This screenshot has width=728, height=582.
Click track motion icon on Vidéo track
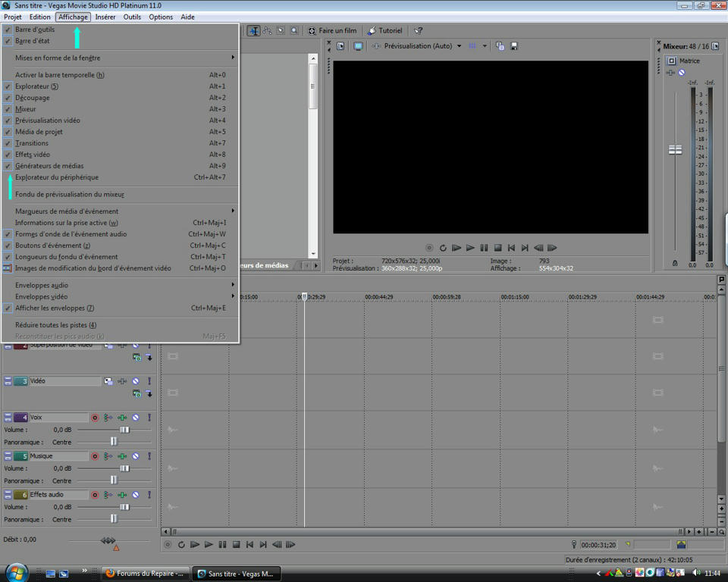(x=108, y=381)
